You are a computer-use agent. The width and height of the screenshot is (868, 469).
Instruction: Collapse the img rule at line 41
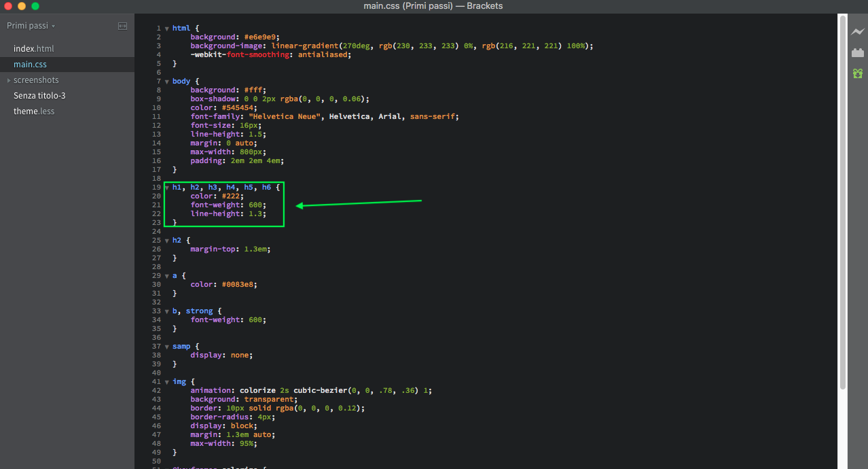coord(167,382)
